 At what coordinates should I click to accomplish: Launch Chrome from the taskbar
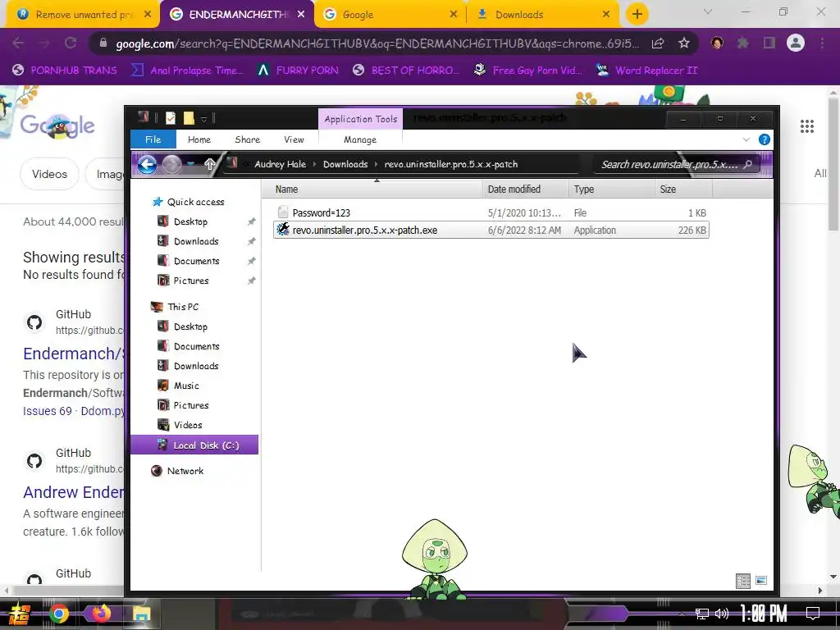(x=59, y=614)
